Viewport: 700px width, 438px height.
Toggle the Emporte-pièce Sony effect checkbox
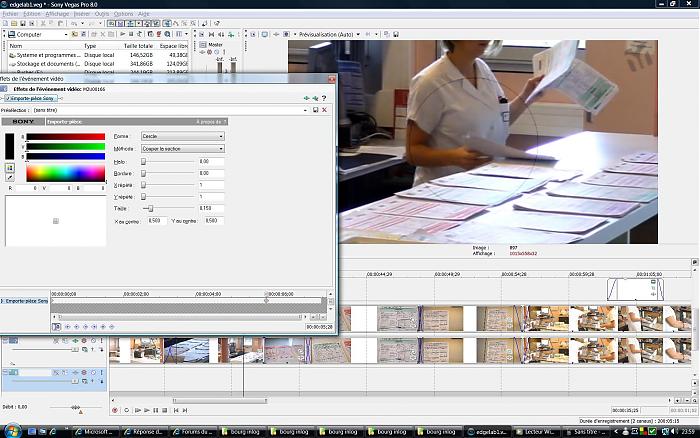pyautogui.click(x=5, y=98)
